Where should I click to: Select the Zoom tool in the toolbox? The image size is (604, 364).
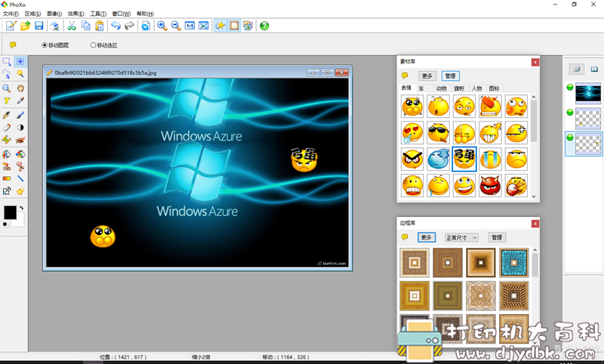[7, 88]
